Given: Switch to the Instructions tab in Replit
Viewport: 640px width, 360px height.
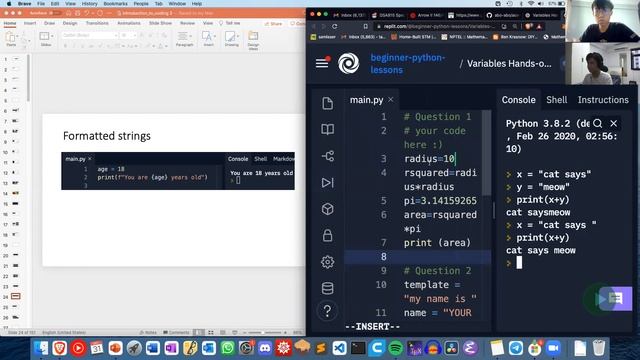Looking at the screenshot, I should coord(603,100).
